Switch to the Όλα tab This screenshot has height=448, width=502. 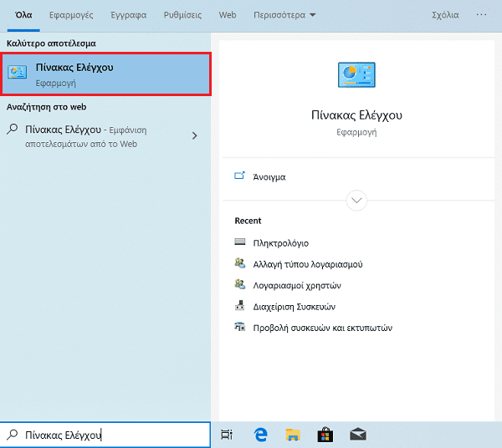point(23,15)
